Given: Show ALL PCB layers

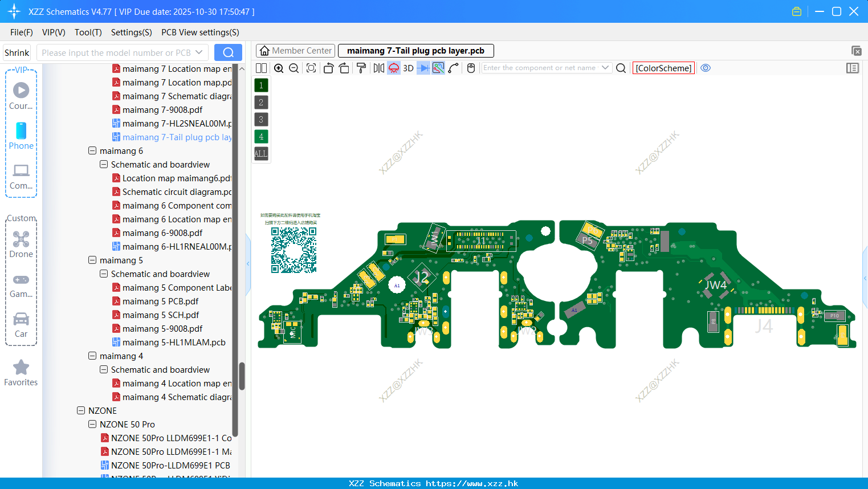Looking at the screenshot, I should (261, 154).
